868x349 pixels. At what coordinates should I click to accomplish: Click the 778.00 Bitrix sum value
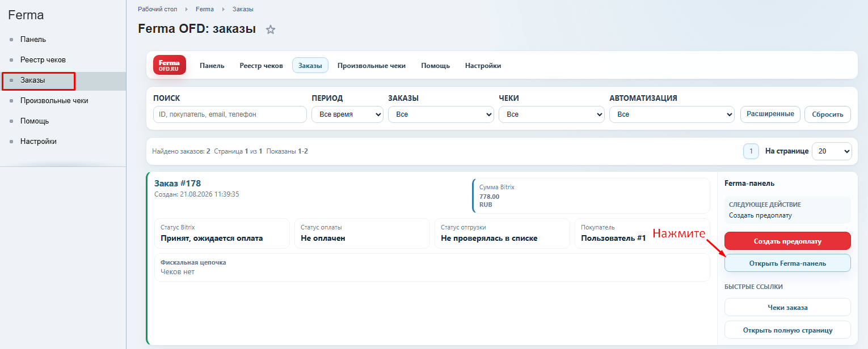(490, 197)
